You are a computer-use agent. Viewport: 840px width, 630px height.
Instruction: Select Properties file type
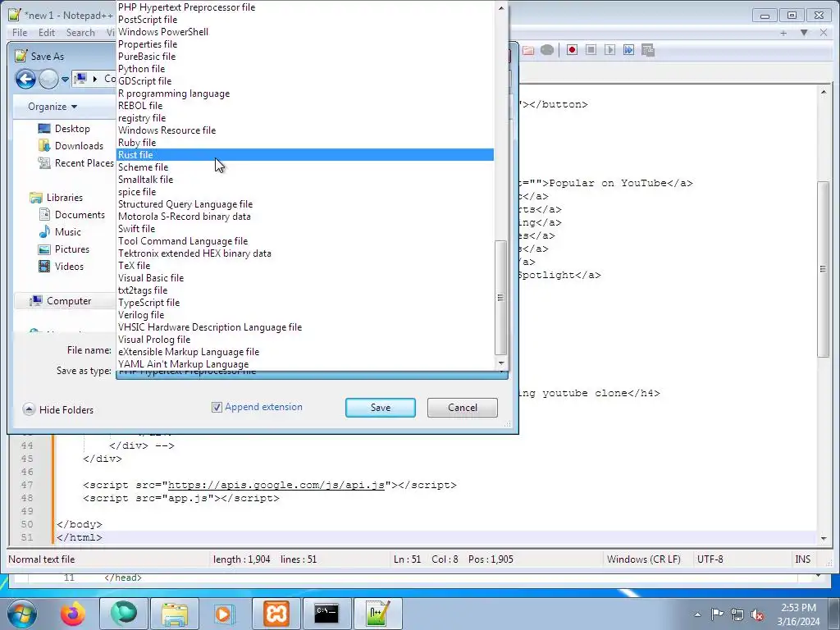[x=305, y=44]
